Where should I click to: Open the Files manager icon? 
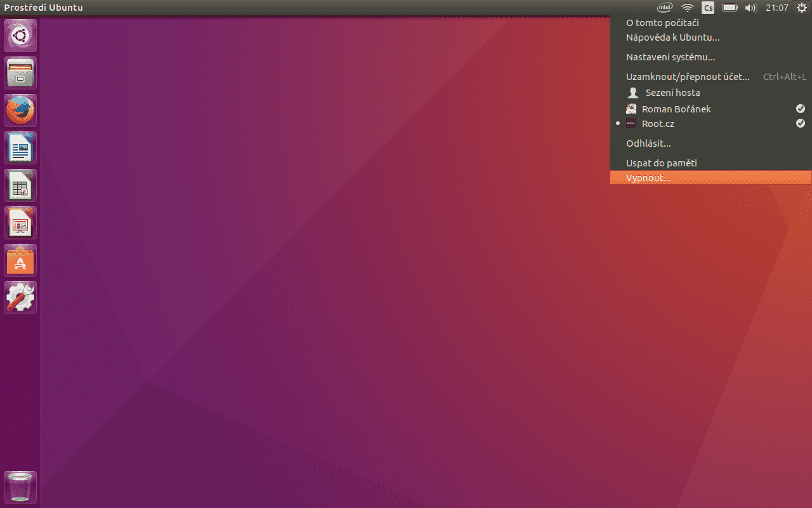(20, 72)
